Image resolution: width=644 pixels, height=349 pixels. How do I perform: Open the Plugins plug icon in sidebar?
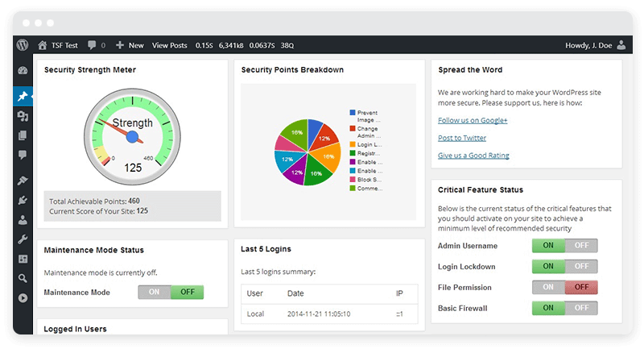[x=23, y=200]
